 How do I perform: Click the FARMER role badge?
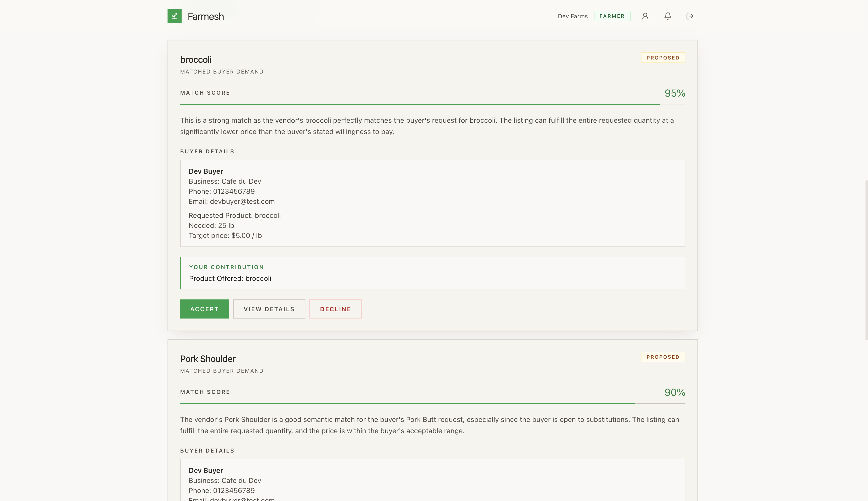(x=612, y=16)
